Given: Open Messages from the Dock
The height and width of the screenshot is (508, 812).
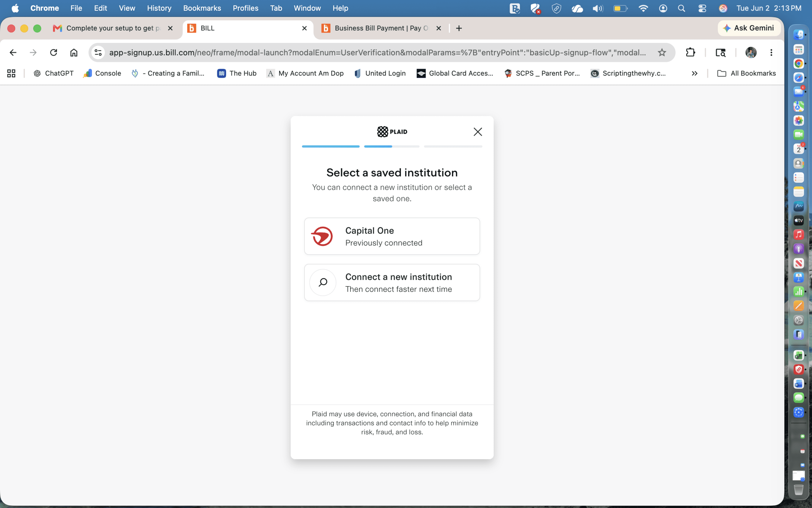Looking at the screenshot, I should (x=799, y=398).
